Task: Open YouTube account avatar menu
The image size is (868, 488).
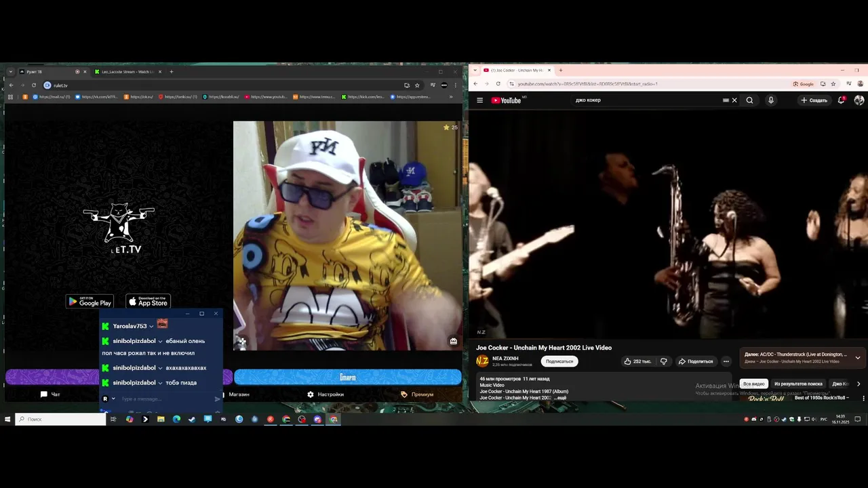Action: pyautogui.click(x=859, y=100)
